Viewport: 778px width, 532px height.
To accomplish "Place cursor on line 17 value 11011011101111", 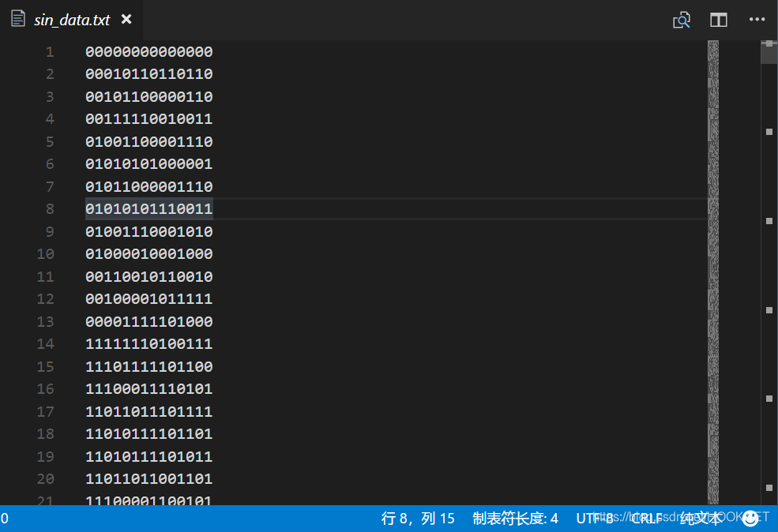I will click(148, 411).
